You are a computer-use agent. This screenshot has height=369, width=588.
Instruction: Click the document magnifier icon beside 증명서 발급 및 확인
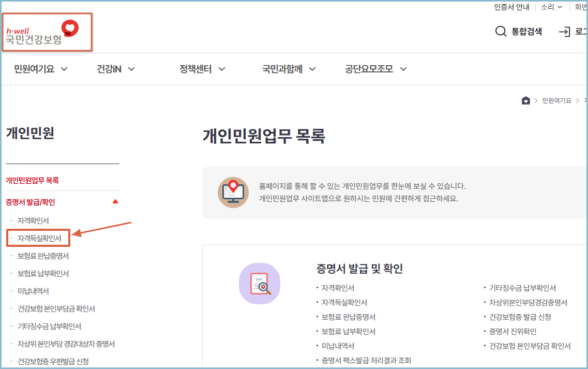coord(259,284)
